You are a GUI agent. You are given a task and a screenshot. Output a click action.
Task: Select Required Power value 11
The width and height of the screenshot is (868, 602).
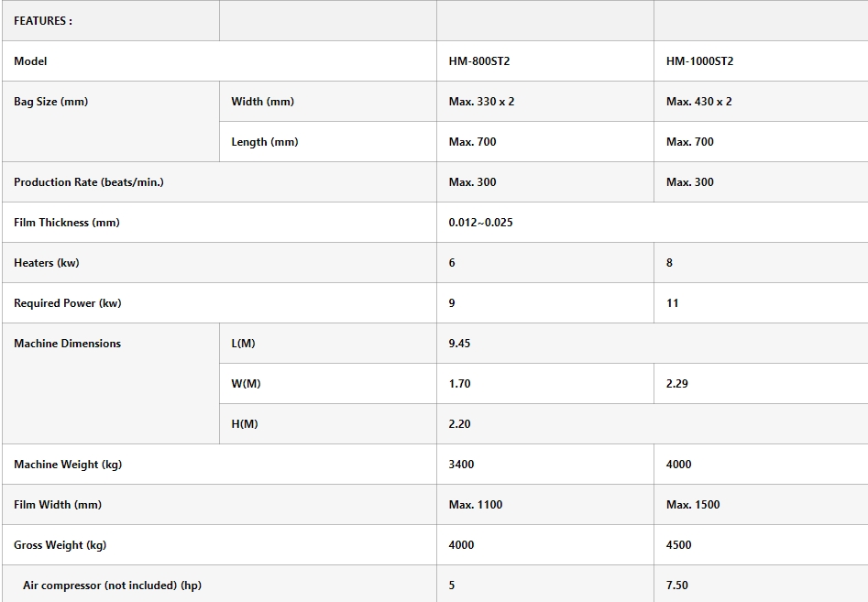[x=672, y=303]
